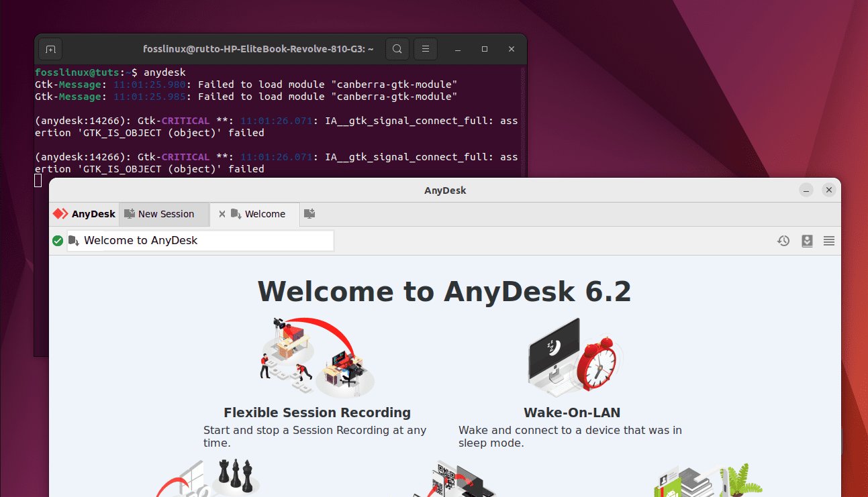868x497 pixels.
Task: Click the terminal title fosslinux@rutto-HP-EliteBook
Action: [x=258, y=49]
